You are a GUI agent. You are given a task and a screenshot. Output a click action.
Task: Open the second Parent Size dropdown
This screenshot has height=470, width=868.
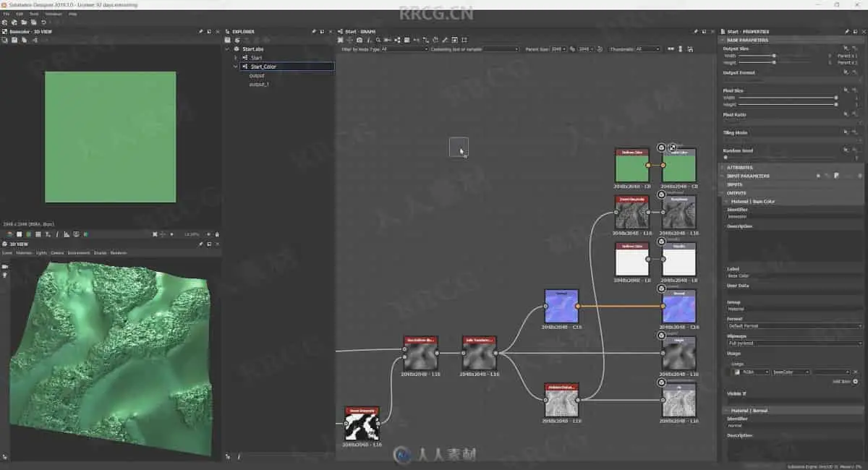585,49
